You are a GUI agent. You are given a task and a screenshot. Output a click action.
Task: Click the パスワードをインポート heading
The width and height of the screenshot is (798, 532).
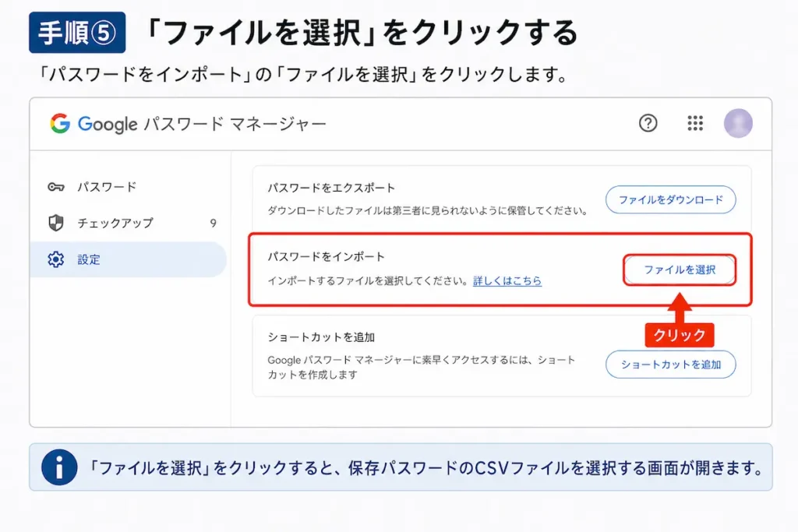point(327,257)
